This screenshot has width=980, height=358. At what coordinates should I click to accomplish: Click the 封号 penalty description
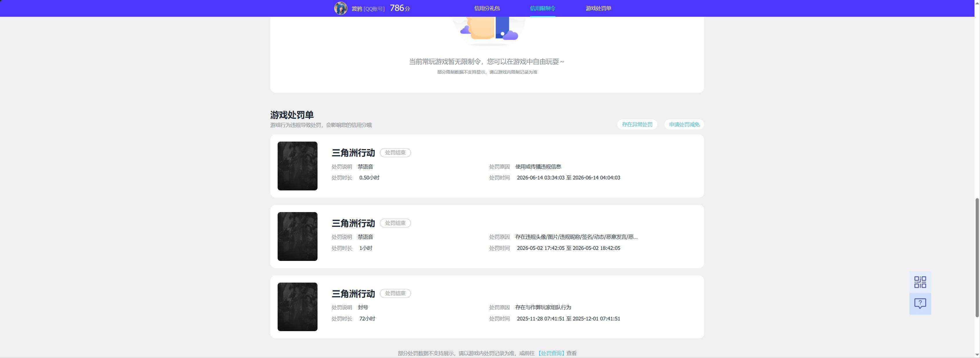(x=363, y=307)
